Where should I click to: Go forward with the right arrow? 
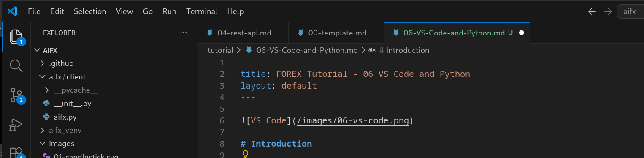(608, 12)
